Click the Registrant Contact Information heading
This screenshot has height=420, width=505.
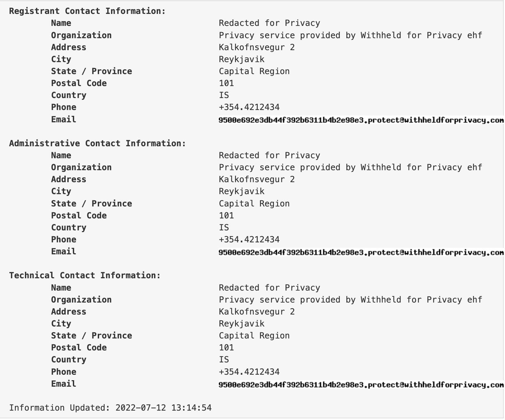pyautogui.click(x=87, y=11)
